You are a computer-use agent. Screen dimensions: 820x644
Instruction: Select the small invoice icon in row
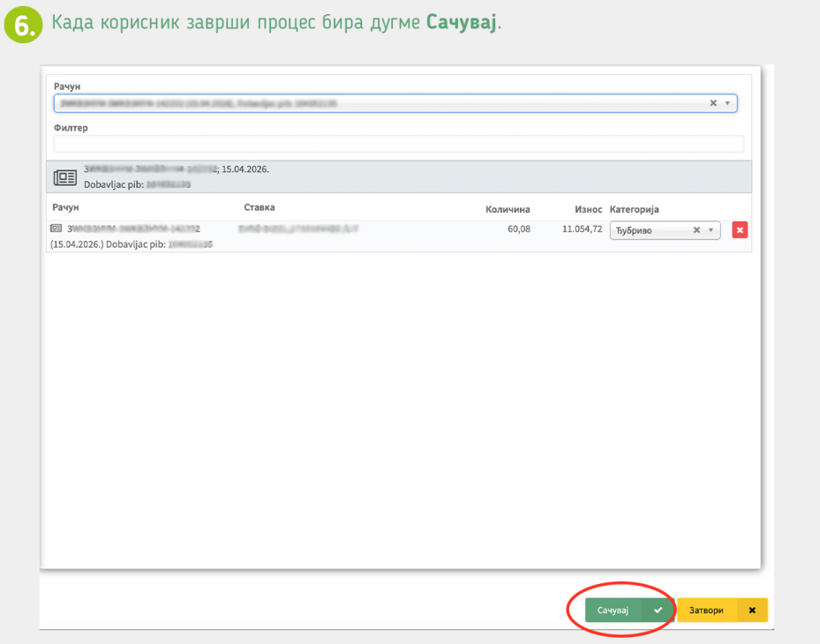click(56, 228)
